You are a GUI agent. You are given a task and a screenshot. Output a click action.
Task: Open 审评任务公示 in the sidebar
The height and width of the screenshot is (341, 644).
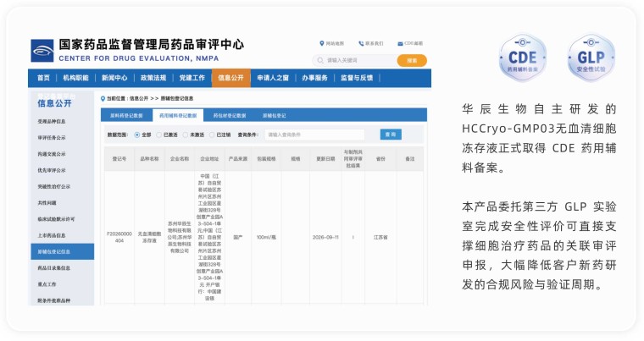(52, 138)
